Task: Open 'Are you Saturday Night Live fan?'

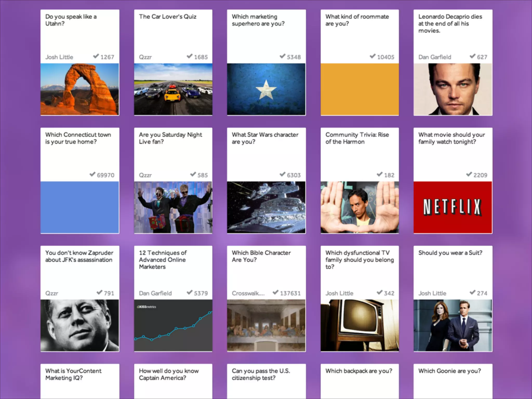Action: [170, 138]
